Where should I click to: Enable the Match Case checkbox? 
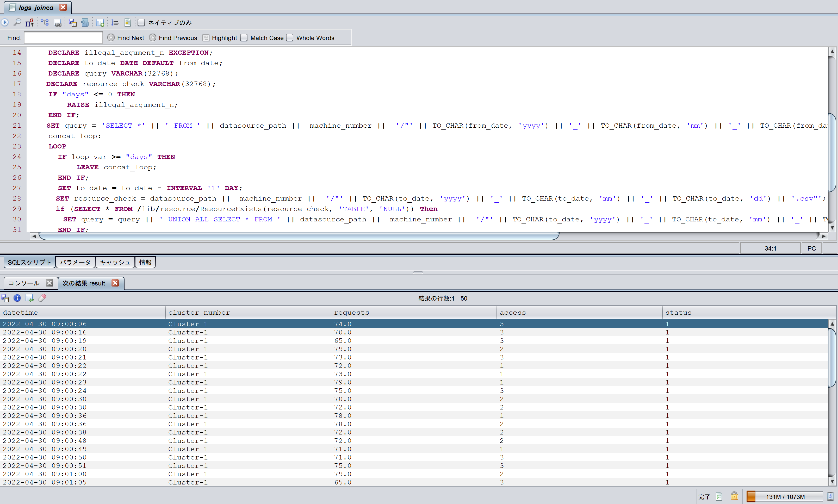(x=244, y=38)
